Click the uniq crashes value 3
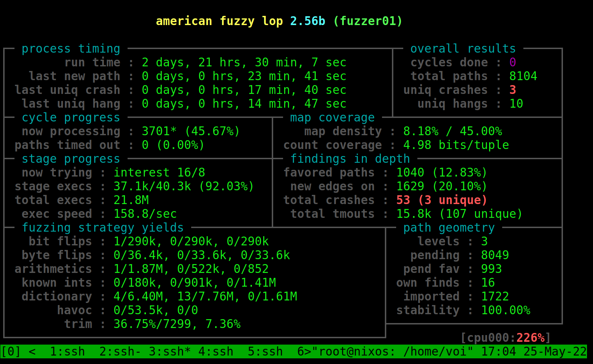The width and height of the screenshot is (593, 364). [x=512, y=90]
